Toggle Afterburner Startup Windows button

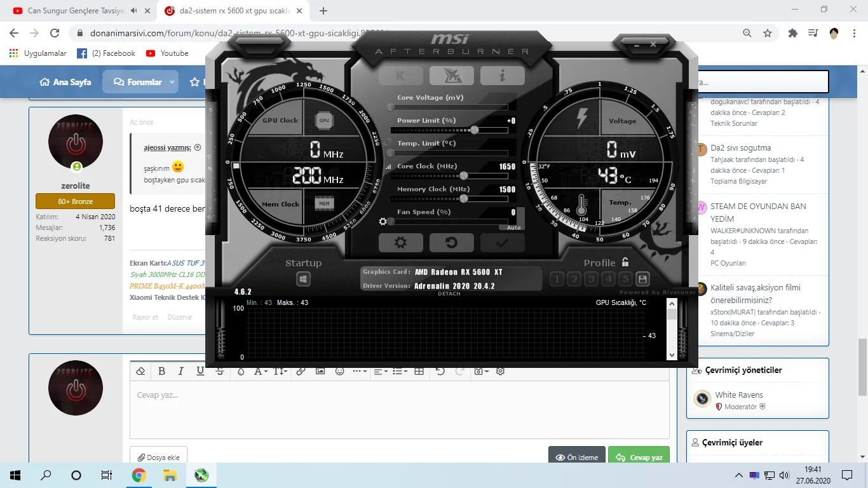click(x=303, y=279)
